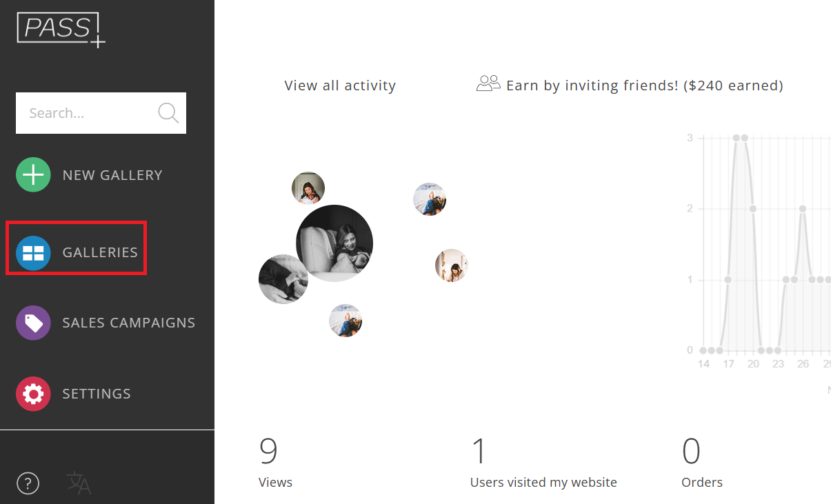Click the PASS+ logo
The width and height of the screenshot is (831, 504).
61,30
